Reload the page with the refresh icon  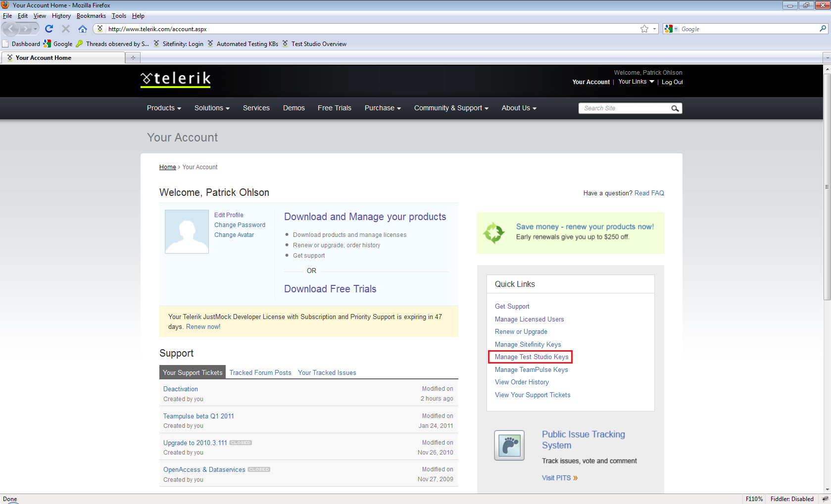point(49,29)
